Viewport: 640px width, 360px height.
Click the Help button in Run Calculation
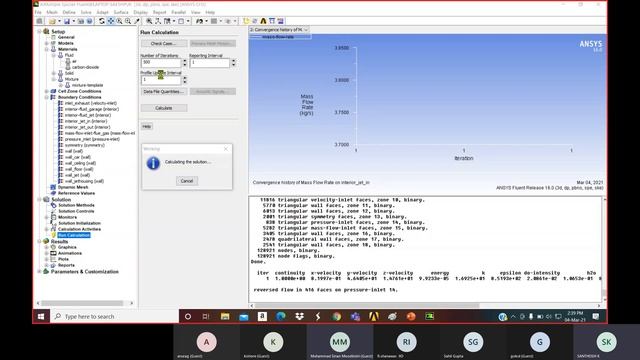pos(147,127)
